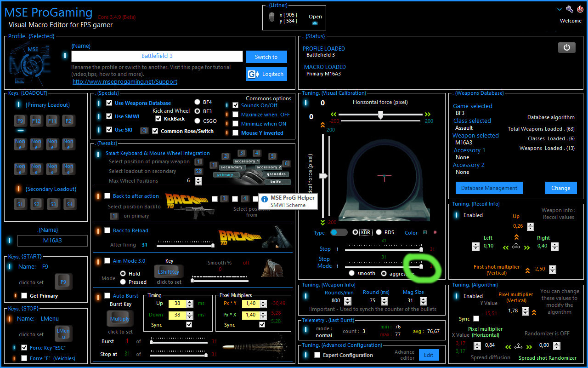Increase the timing Up ms stepper
Viewport: 588px width, 368px height.
pos(190,301)
